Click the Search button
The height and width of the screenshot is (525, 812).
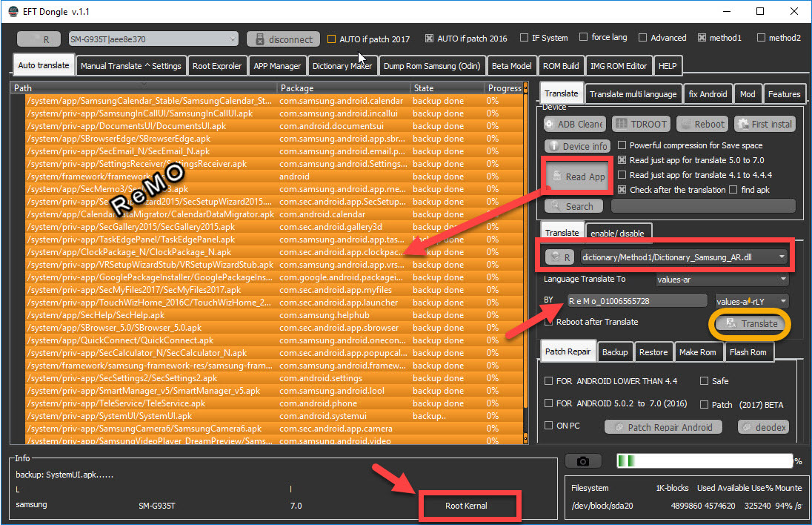click(573, 206)
